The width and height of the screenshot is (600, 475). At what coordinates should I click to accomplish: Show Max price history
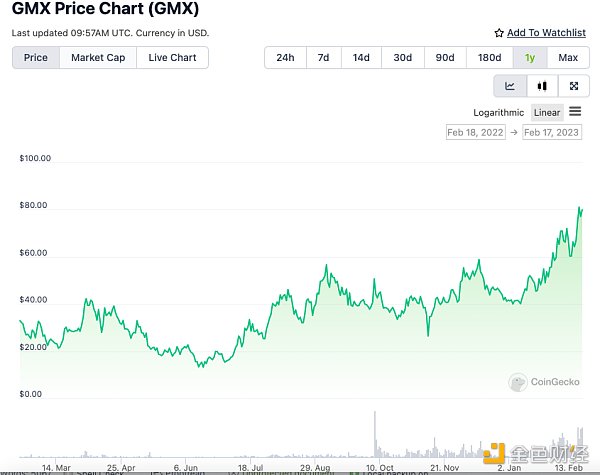point(568,58)
